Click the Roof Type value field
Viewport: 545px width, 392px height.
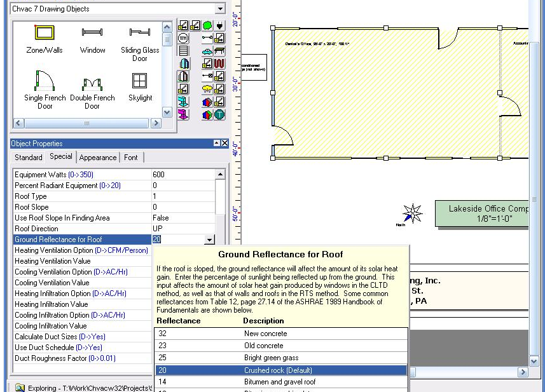pos(183,196)
